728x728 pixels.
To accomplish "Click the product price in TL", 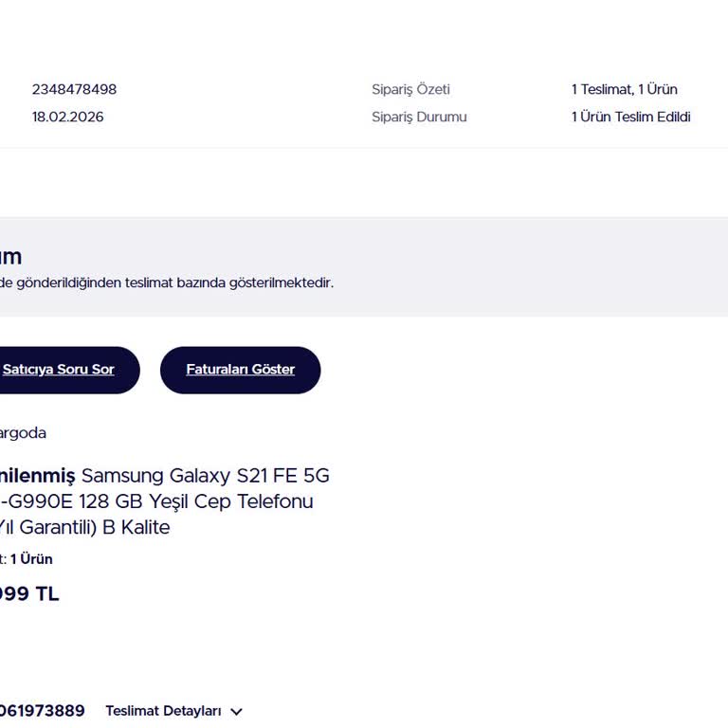I will 28,594.
